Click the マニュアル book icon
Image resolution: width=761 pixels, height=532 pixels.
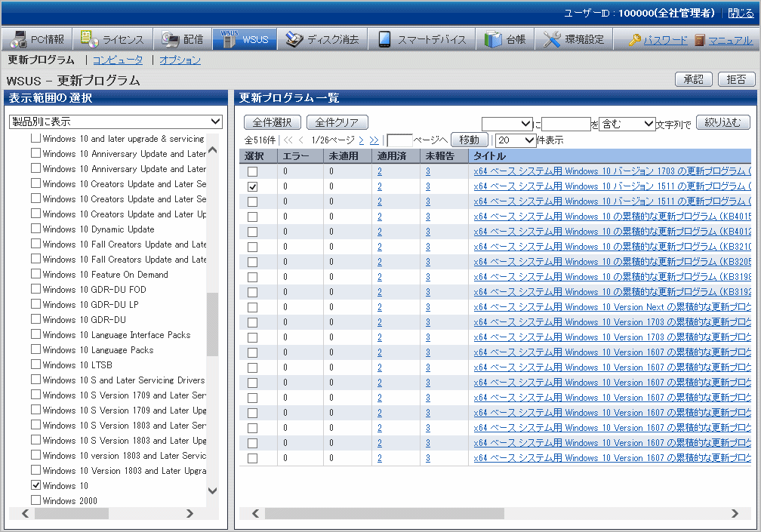699,40
